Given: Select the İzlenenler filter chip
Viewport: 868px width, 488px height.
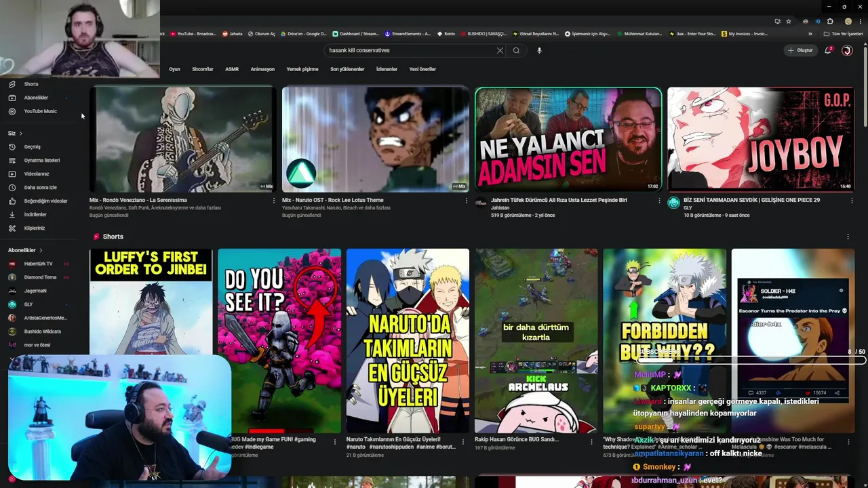Looking at the screenshot, I should click(x=387, y=69).
